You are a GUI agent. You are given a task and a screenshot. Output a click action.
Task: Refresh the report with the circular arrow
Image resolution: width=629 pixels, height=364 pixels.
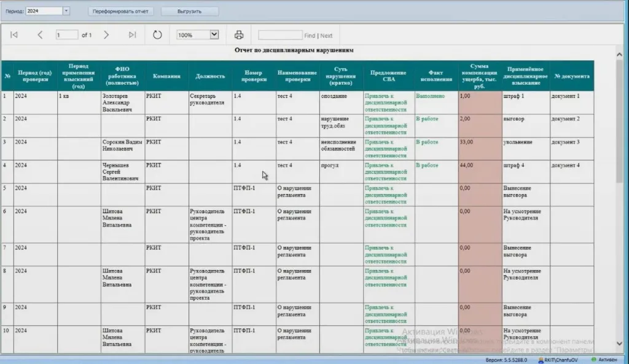157,35
